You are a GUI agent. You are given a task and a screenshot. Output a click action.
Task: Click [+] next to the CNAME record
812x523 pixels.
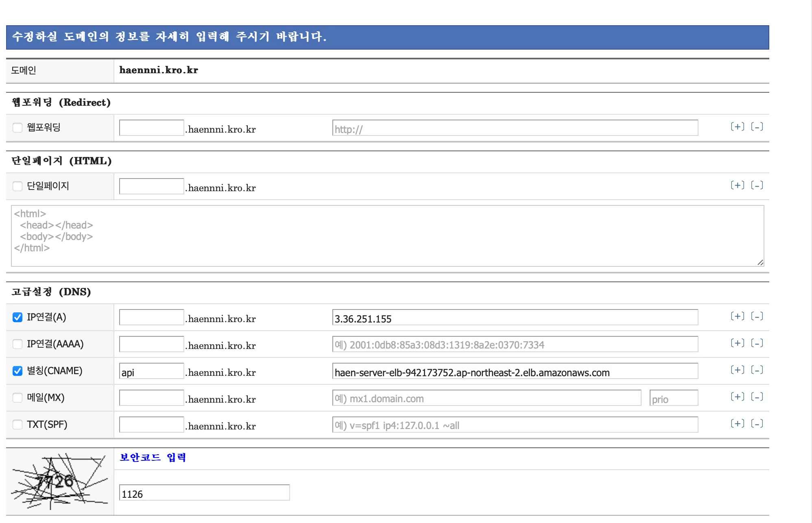pyautogui.click(x=737, y=370)
